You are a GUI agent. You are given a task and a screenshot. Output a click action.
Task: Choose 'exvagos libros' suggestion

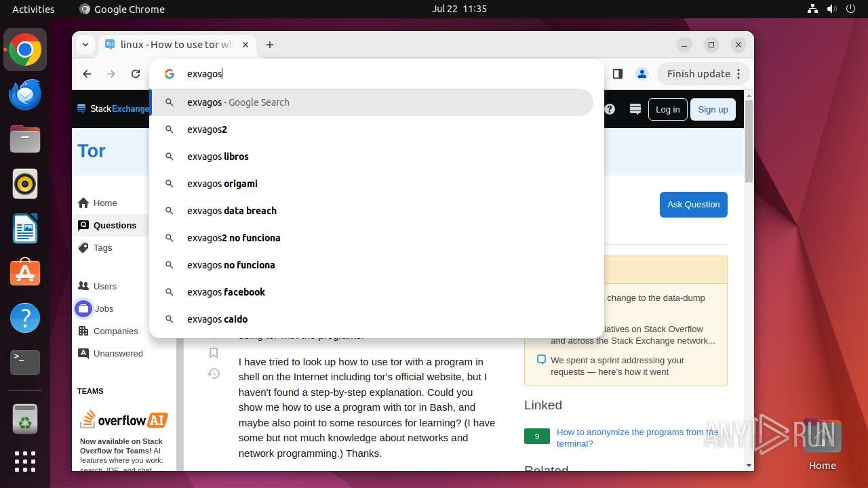372,157
